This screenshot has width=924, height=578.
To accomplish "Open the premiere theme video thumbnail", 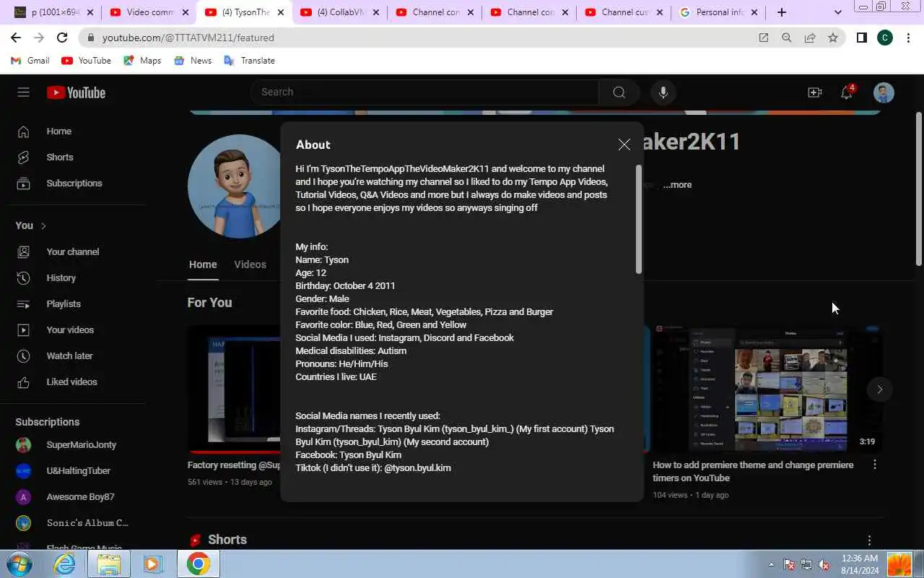I will [768, 389].
